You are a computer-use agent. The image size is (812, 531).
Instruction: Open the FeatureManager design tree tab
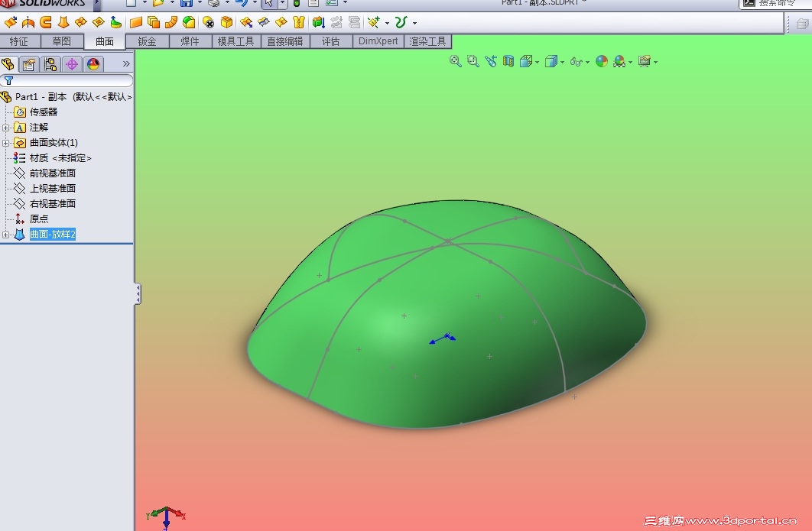pyautogui.click(x=8, y=64)
